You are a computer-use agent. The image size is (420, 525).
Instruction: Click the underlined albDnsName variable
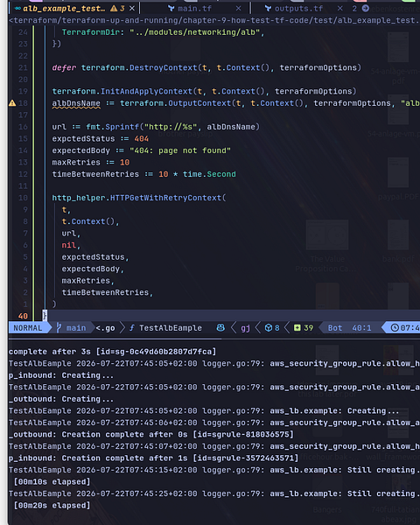(x=76, y=103)
